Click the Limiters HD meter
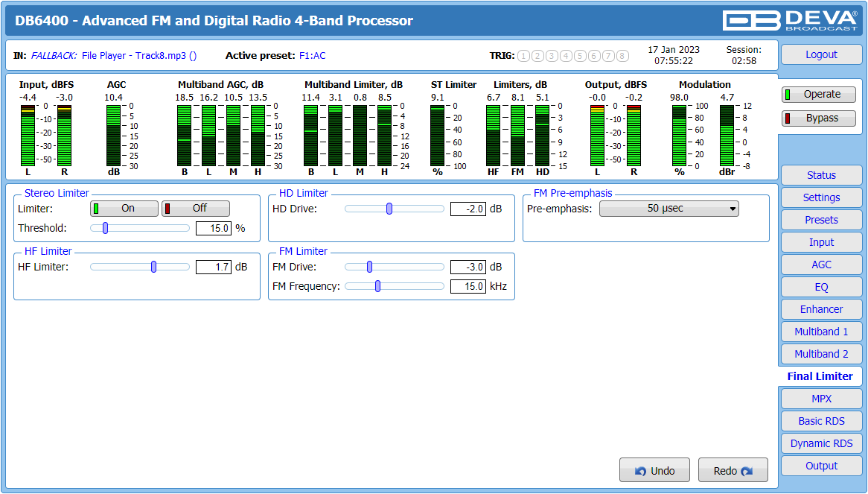 point(543,136)
